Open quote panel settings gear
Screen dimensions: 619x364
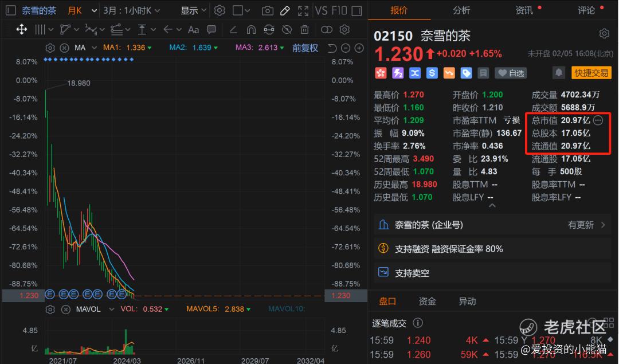click(x=604, y=34)
